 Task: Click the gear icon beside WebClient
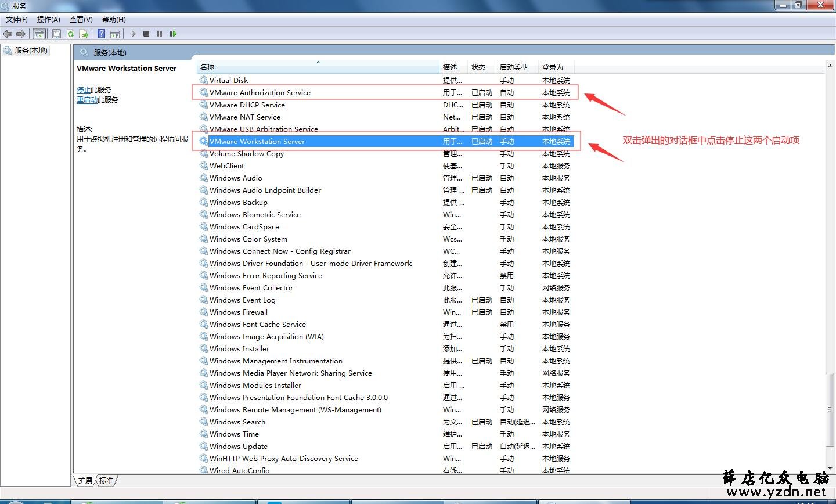pos(204,165)
